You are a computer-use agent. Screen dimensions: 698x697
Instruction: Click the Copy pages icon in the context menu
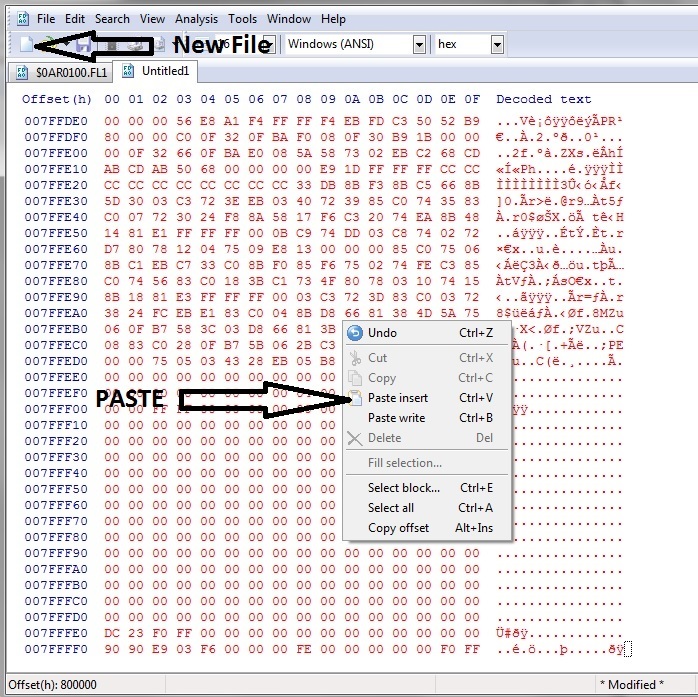(355, 378)
